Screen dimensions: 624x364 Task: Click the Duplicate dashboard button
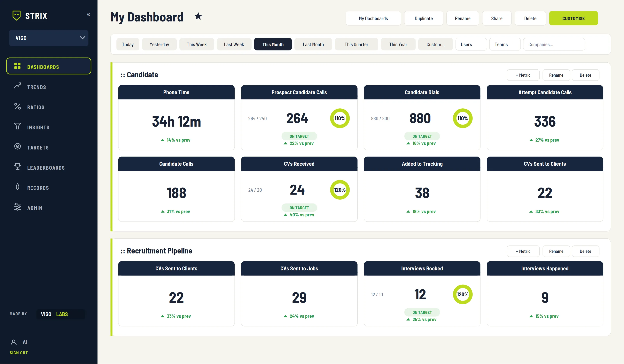(424, 18)
